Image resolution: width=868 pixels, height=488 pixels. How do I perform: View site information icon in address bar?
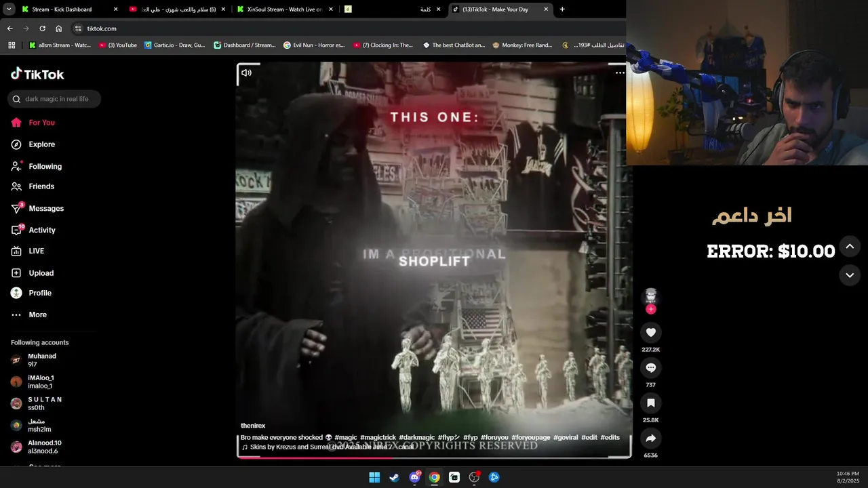click(x=78, y=28)
